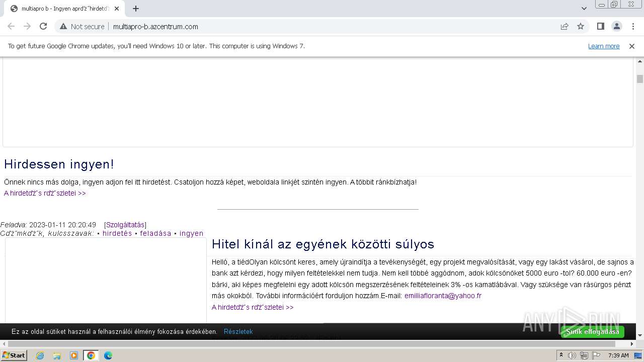
Task: Open the Szolgáltatás category link
Action: [125, 225]
